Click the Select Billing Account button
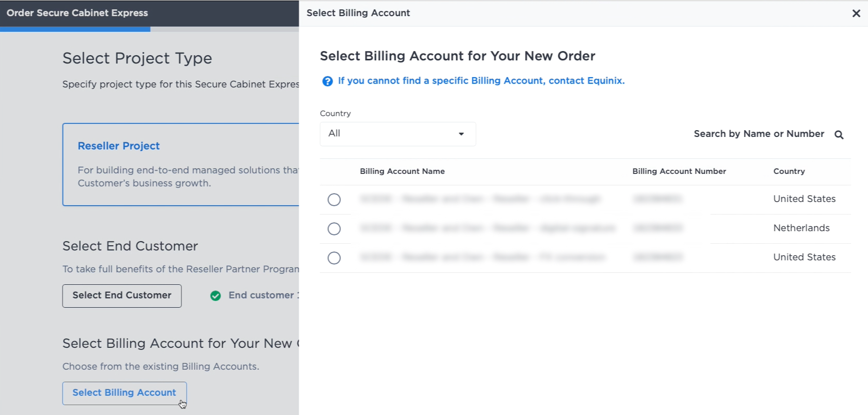This screenshot has height=415, width=868. (124, 393)
